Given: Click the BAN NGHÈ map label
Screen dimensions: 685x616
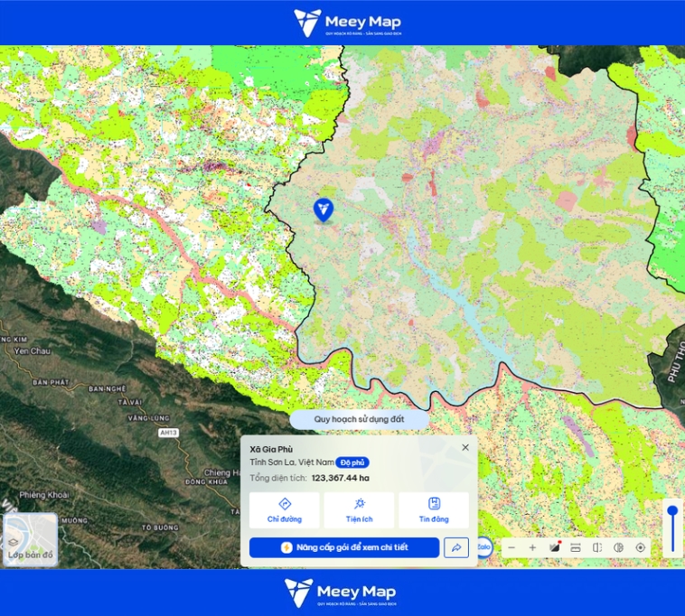Looking at the screenshot, I should click(107, 388).
